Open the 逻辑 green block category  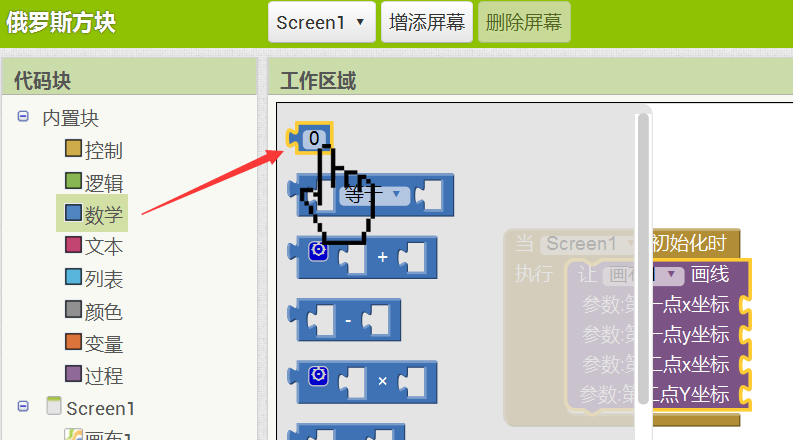94,182
